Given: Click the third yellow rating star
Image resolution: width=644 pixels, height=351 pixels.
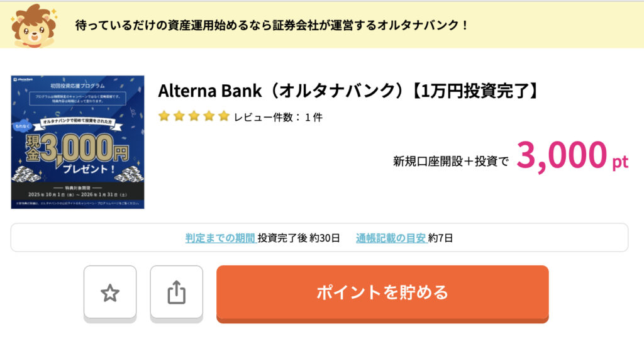Looking at the screenshot, I should tap(194, 116).
